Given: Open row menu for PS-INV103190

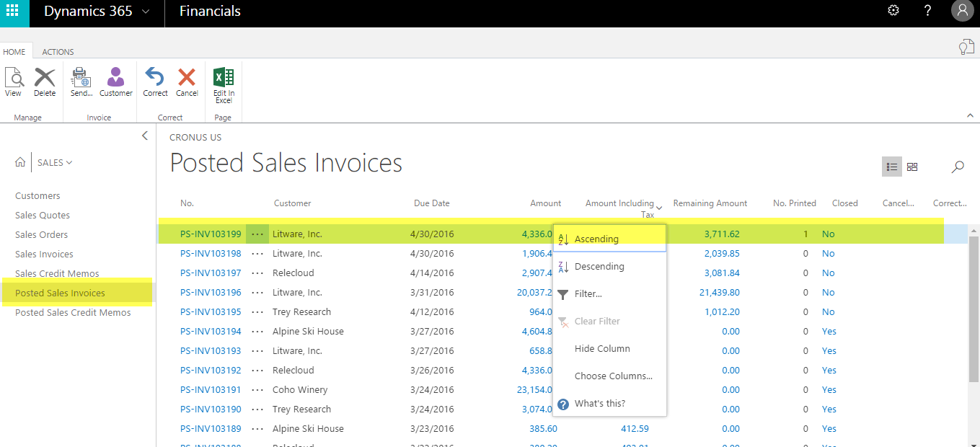Looking at the screenshot, I should tap(257, 410).
